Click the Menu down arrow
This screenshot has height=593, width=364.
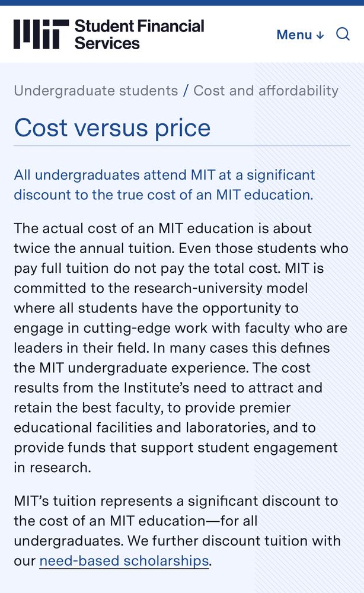pos(320,35)
